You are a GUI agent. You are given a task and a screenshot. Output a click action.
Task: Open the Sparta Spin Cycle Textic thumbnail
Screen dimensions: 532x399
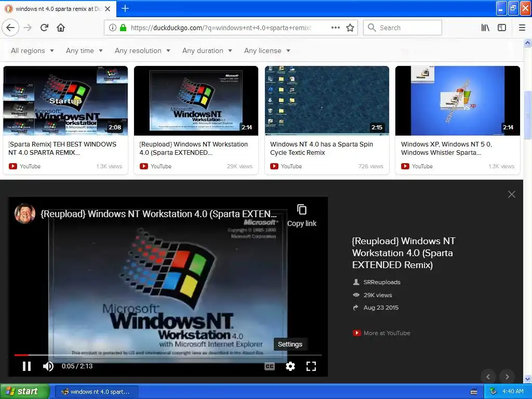pyautogui.click(x=327, y=101)
